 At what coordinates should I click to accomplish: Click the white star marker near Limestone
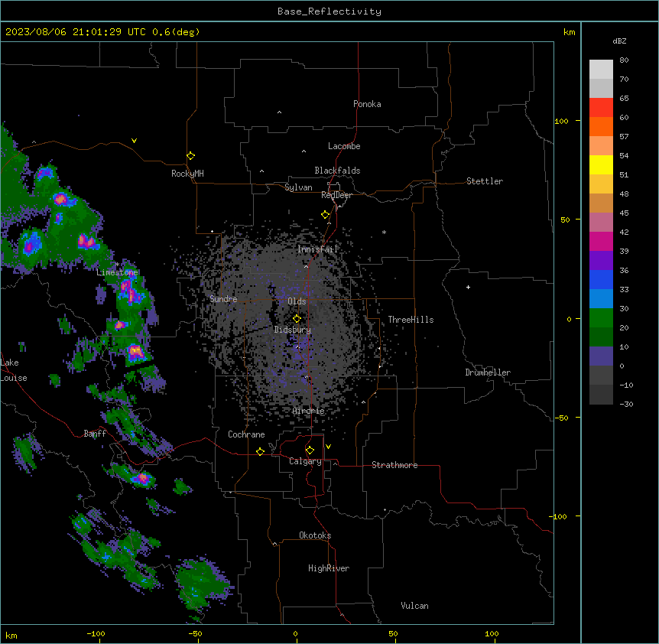pyautogui.click(x=117, y=265)
